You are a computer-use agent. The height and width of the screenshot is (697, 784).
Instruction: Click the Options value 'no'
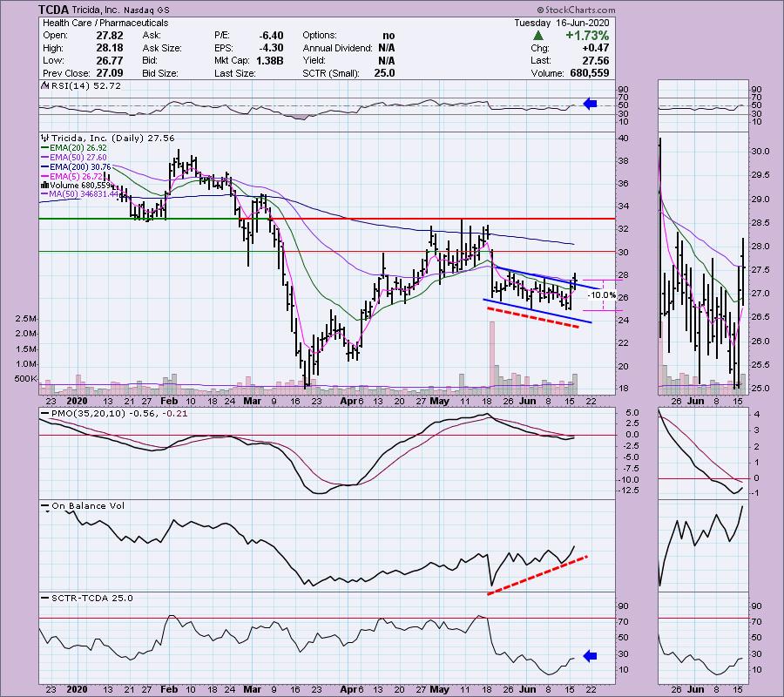tap(389, 36)
